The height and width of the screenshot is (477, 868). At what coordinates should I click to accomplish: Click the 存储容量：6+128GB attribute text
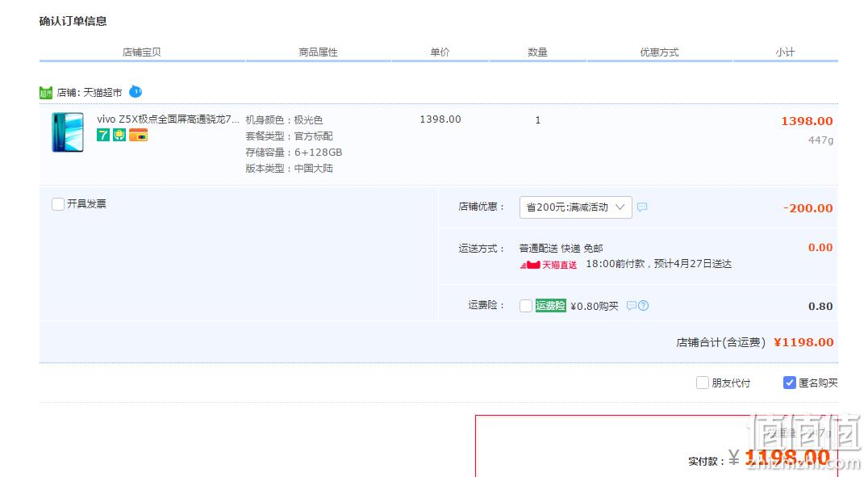point(294,153)
